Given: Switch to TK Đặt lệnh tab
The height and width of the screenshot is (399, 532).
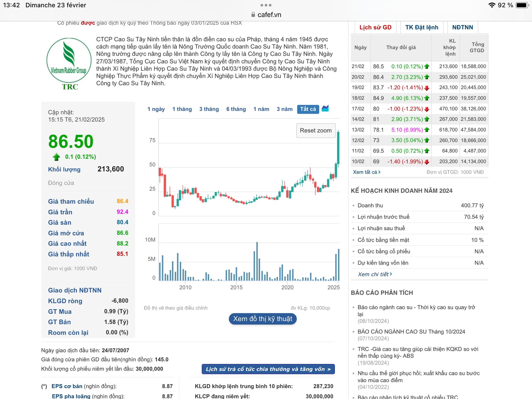Looking at the screenshot, I should (x=421, y=27).
